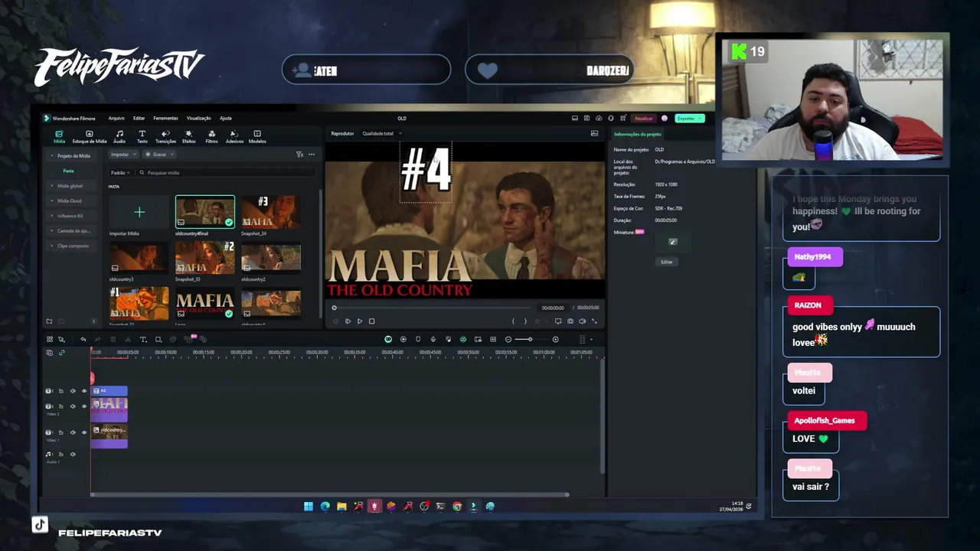Lock the Video 1 track
Screen dimensions: 980x551
pyautogui.click(x=61, y=432)
